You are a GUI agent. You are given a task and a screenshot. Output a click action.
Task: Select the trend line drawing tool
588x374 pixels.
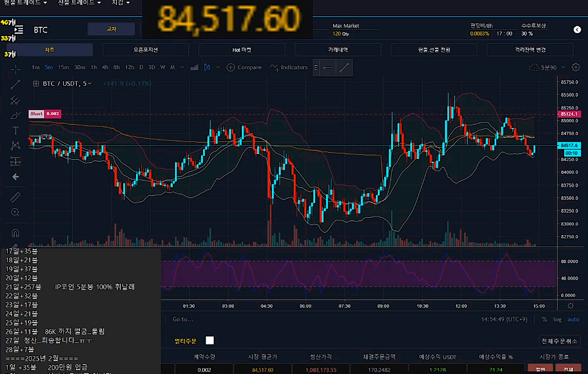click(x=15, y=85)
